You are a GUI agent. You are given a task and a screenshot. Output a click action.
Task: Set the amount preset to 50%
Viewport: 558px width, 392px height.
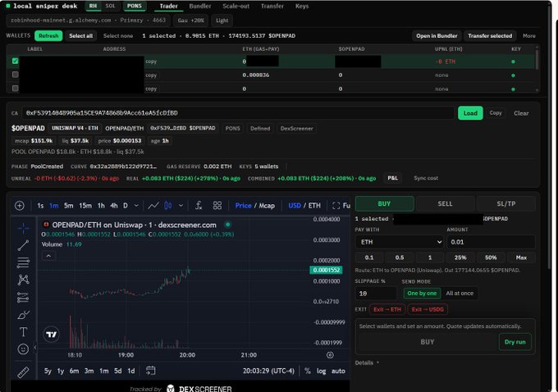coord(491,258)
